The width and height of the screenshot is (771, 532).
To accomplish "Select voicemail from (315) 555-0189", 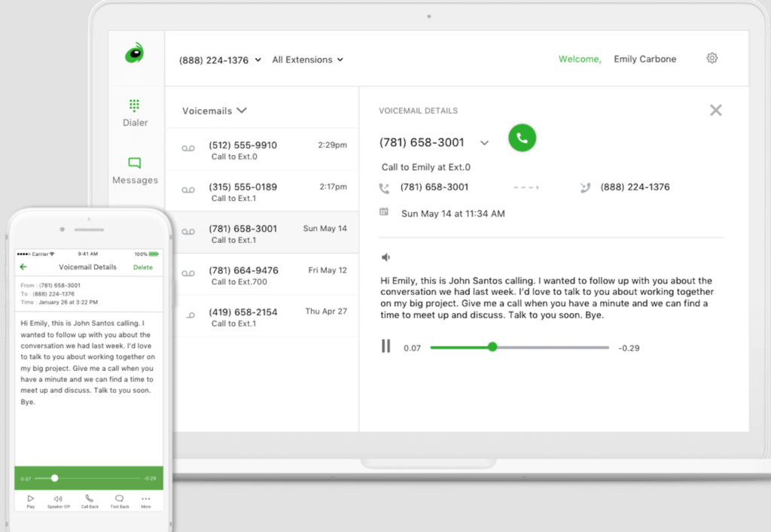I will [x=262, y=191].
